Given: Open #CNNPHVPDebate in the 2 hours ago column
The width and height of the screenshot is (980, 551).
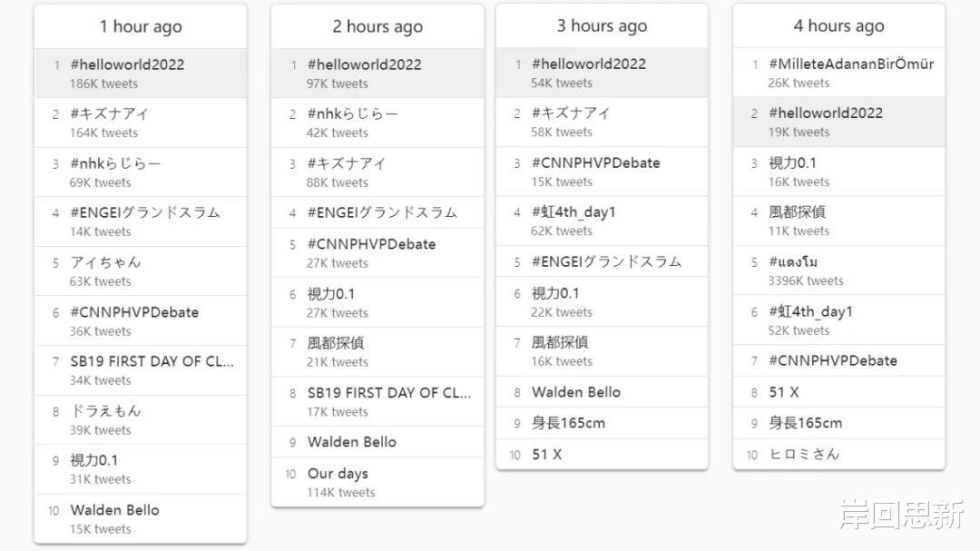Looking at the screenshot, I should tap(371, 244).
